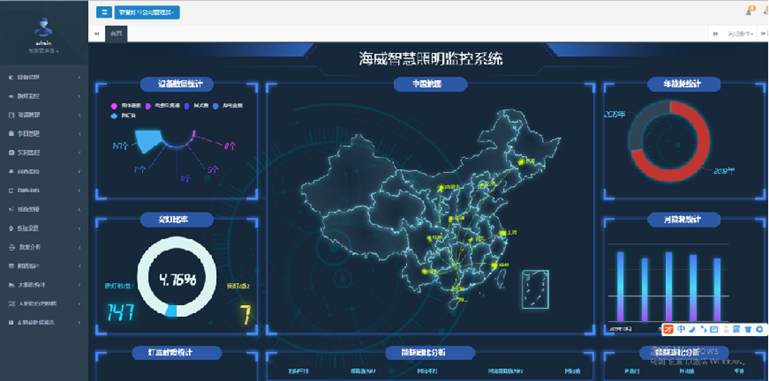This screenshot has width=769, height=381.
Task: Click the orange Sogou S input icon
Action: (668, 329)
